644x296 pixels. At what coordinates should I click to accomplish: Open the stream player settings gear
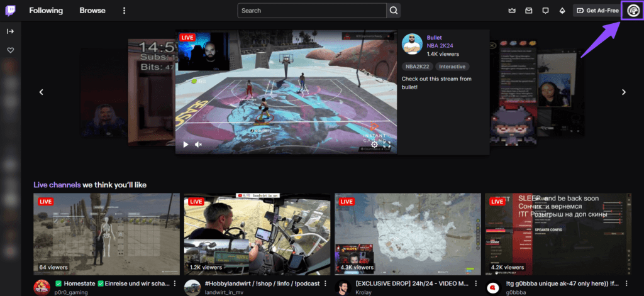[374, 144]
